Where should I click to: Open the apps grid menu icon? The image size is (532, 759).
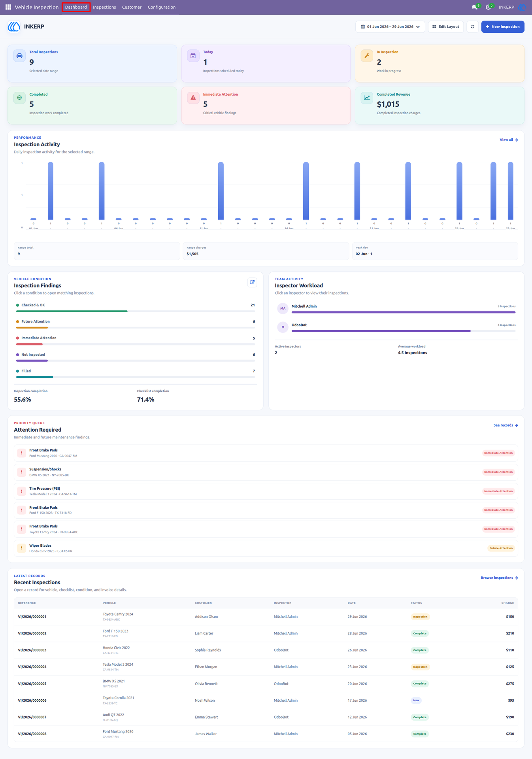click(8, 7)
